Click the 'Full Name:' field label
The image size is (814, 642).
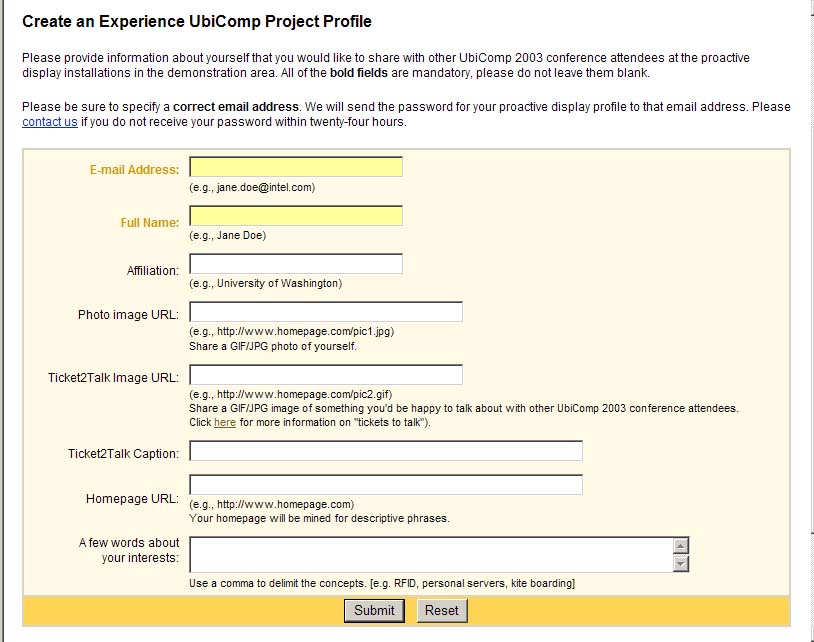coord(150,223)
